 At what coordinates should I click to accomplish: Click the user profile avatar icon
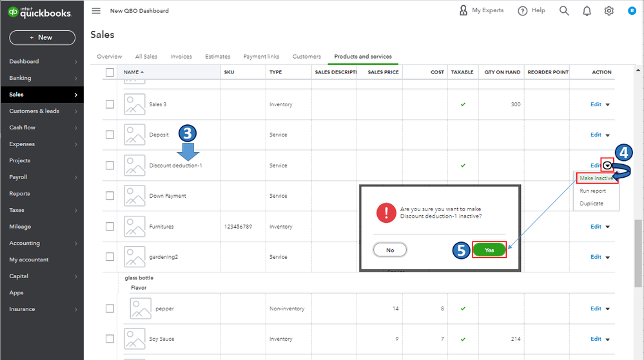pyautogui.click(x=632, y=11)
